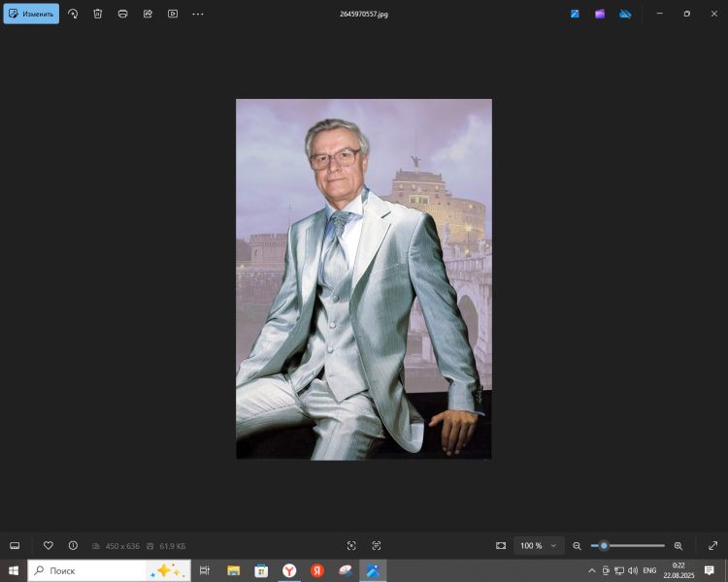Screen dimensions: 728x582
Task: Rotate the image with the rotate icon
Action: click(73, 14)
